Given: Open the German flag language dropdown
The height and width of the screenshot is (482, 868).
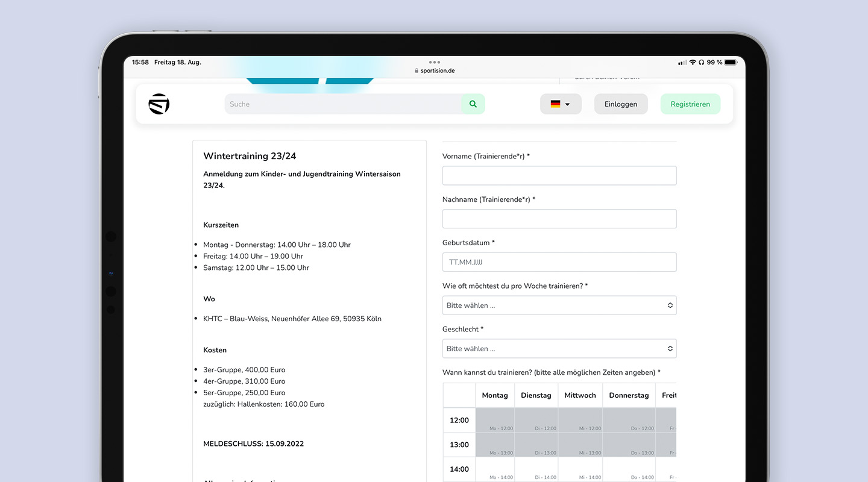Looking at the screenshot, I should 561,104.
